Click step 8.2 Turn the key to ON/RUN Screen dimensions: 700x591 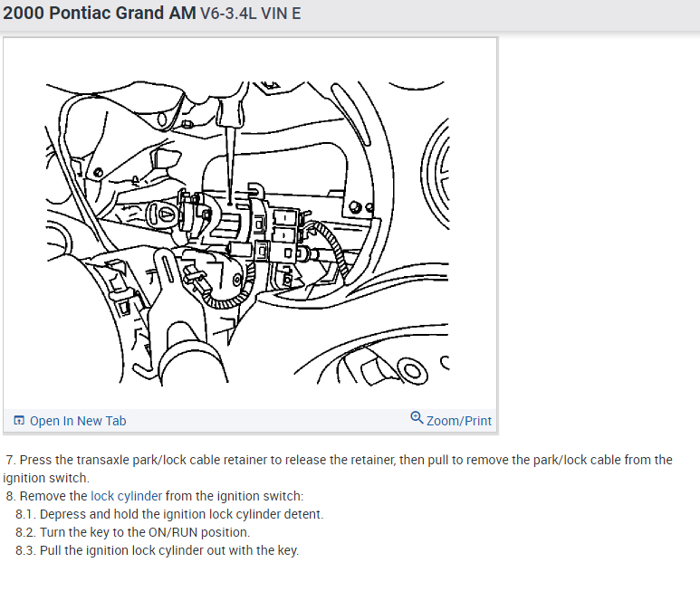click(x=132, y=532)
